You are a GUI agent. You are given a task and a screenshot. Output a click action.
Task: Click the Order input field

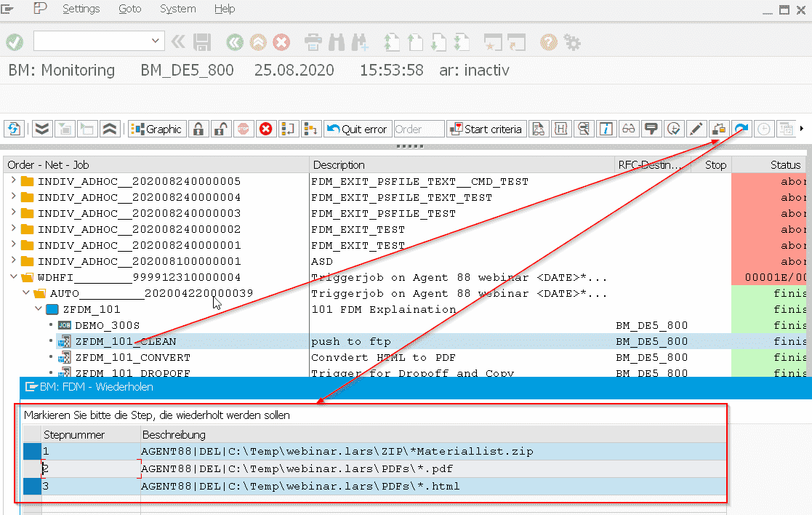coord(419,129)
